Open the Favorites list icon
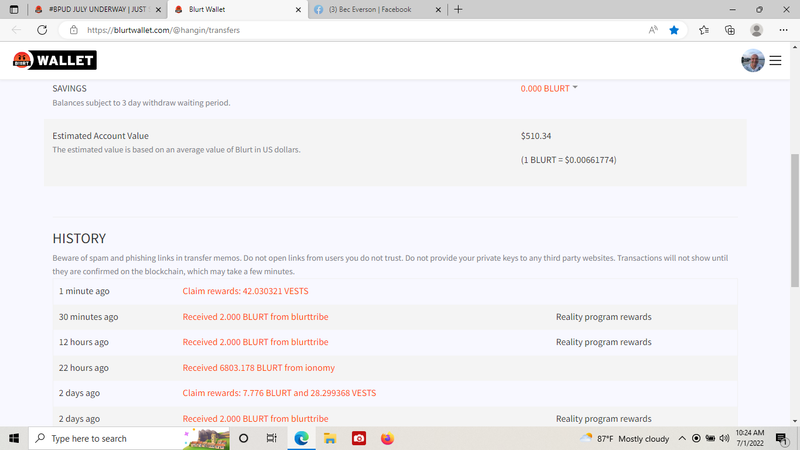This screenshot has width=800, height=450. (704, 30)
